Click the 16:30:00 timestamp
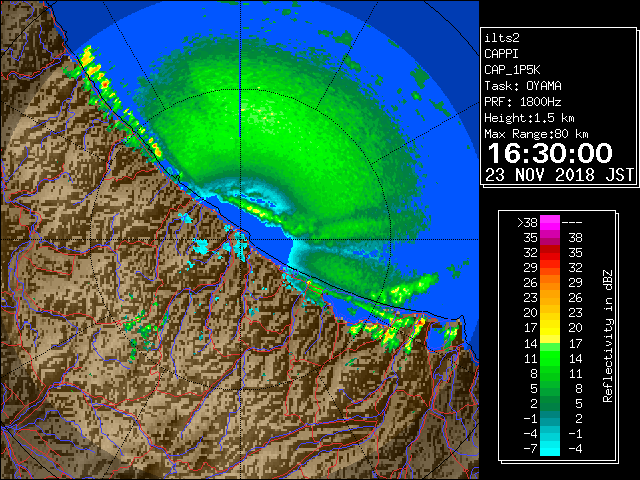The image size is (640, 480). (550, 153)
